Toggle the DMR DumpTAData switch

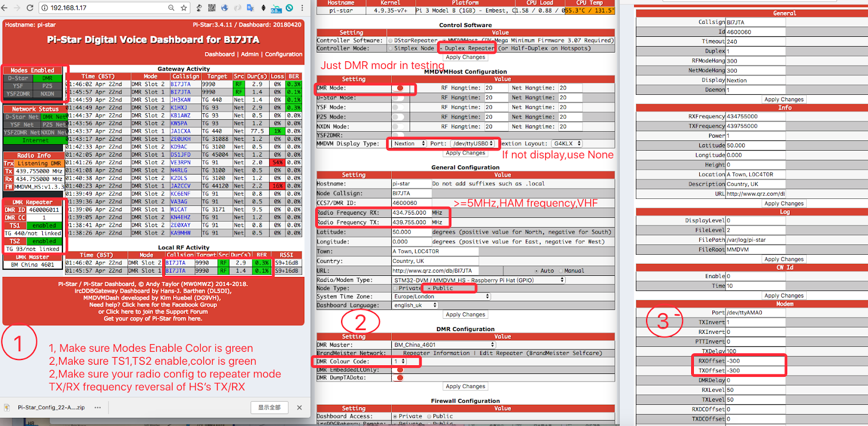click(x=399, y=378)
